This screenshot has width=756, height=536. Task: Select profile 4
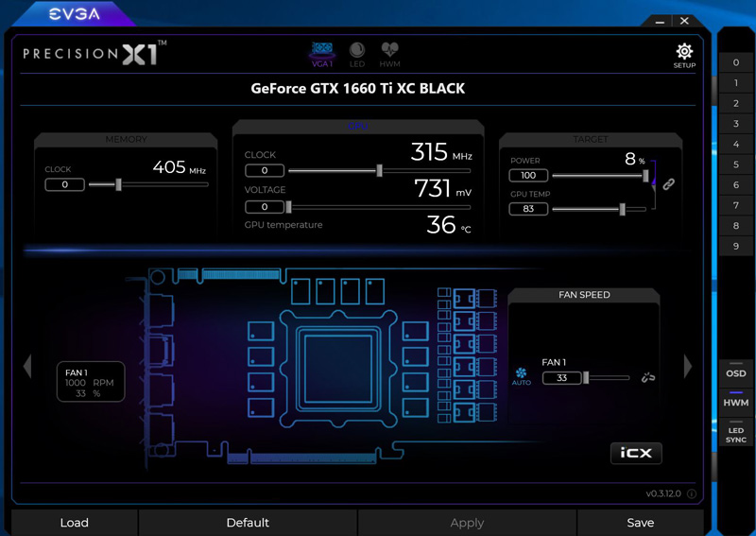736,144
